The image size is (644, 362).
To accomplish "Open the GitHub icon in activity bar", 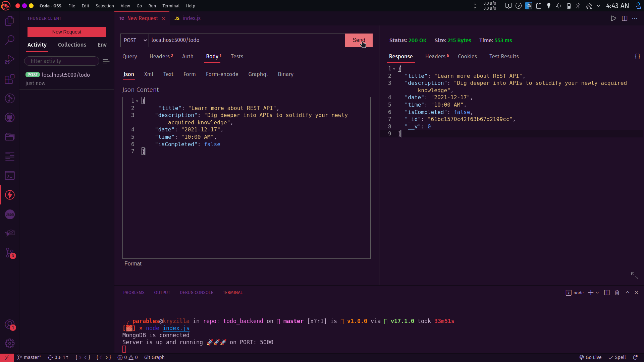I will (10, 118).
